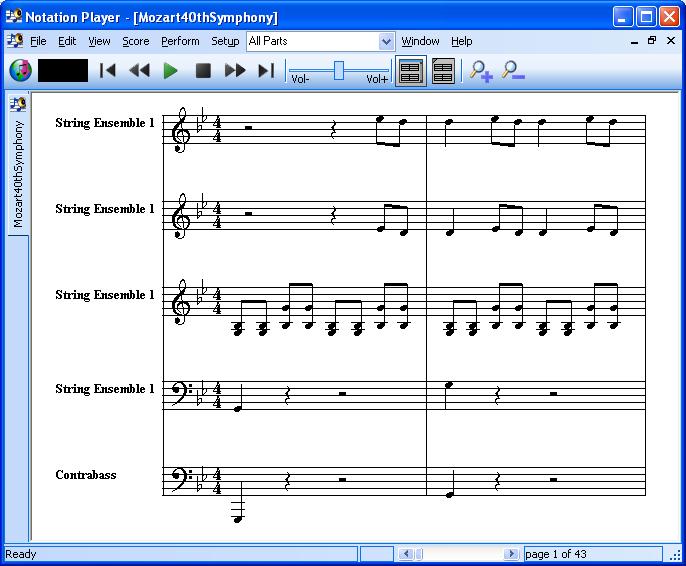Image resolution: width=686 pixels, height=566 pixels.
Task: Click the first 'String Ensemble 1' staff label
Action: pyautogui.click(x=105, y=123)
